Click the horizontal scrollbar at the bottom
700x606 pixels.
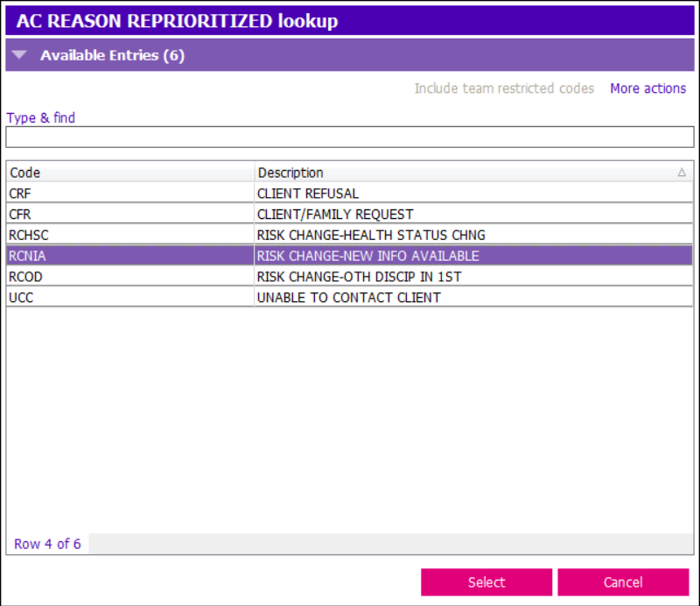click(385, 545)
